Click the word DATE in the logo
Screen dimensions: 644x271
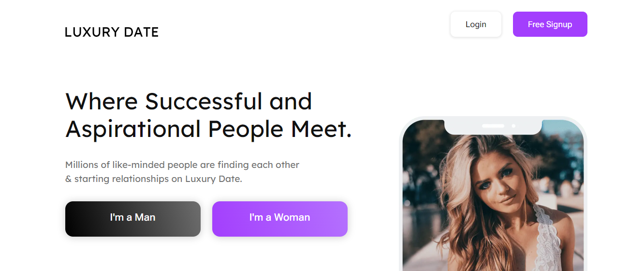pos(141,32)
